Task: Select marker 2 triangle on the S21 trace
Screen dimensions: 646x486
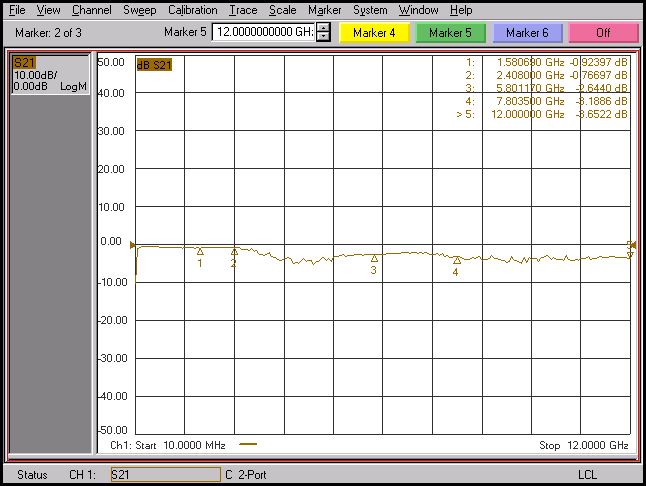Action: [234, 253]
